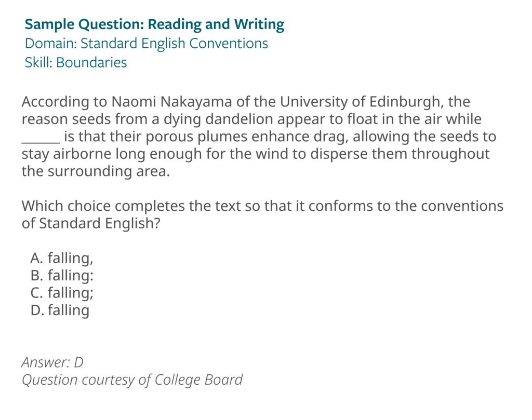This screenshot has height=420, width=532.
Task: Click 'Question courtesy of College Board' credit
Action: point(132,380)
